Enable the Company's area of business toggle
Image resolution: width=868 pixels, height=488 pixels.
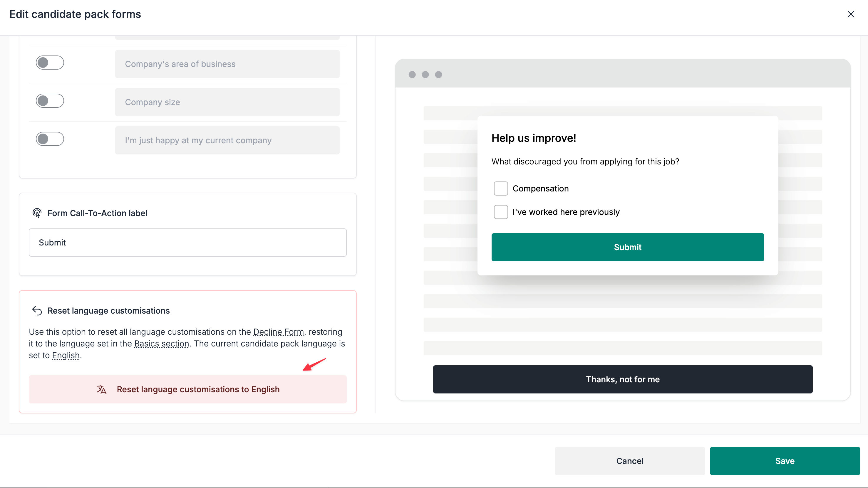point(50,63)
